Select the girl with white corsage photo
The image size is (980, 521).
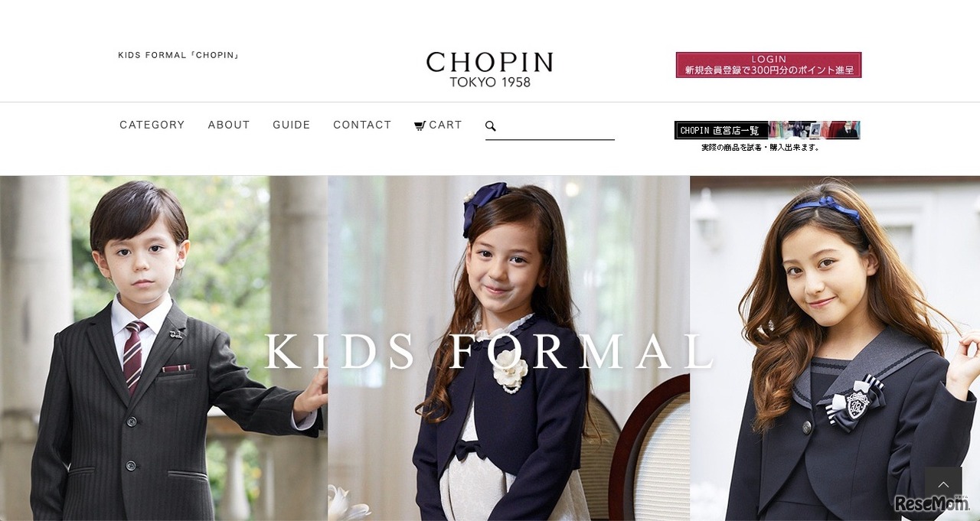(x=508, y=348)
